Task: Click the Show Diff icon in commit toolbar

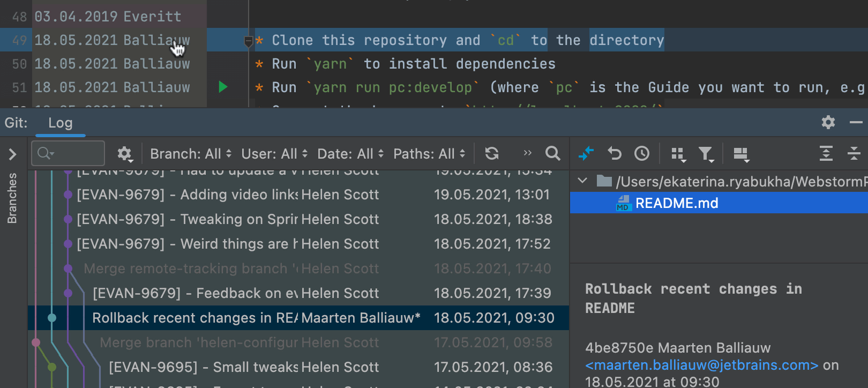Action: point(586,154)
